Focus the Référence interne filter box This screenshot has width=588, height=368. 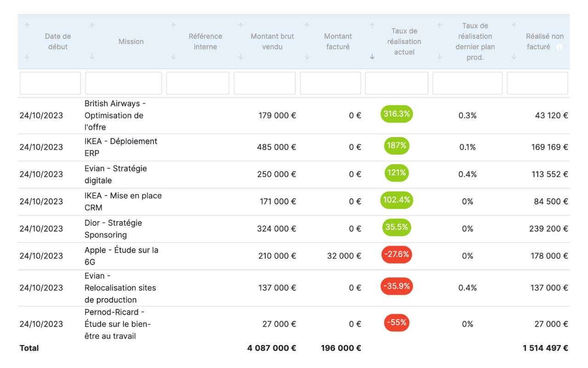[198, 83]
